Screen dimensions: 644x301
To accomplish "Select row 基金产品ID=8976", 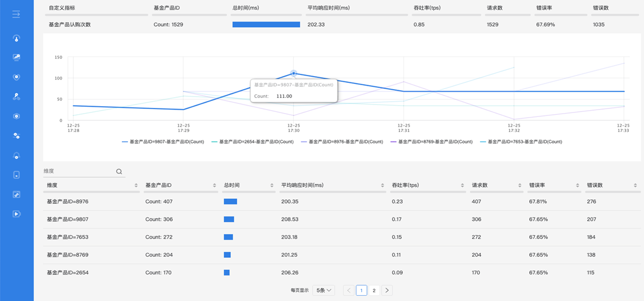I will pyautogui.click(x=342, y=202).
